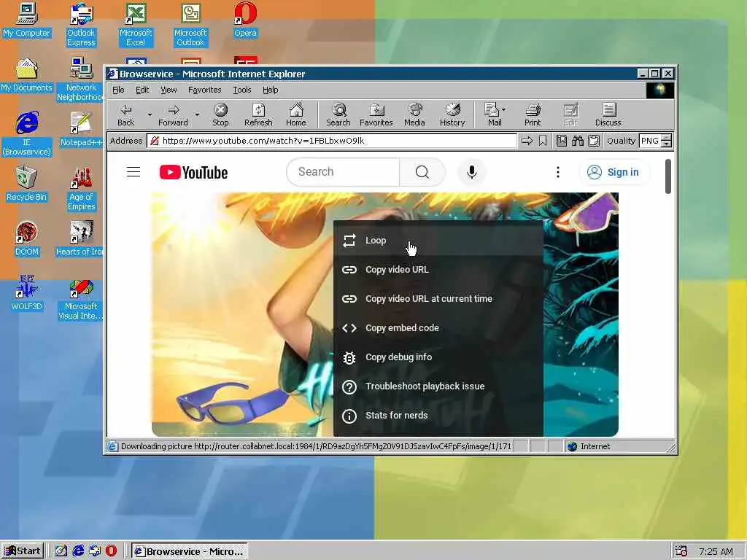
Task: Change Quality setting with PNG spinner
Action: (667, 141)
